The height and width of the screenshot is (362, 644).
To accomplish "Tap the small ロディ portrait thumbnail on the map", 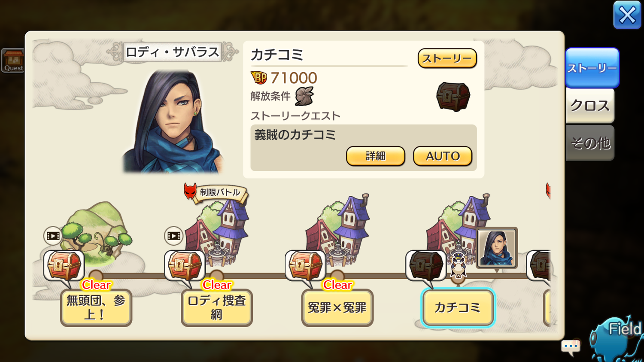I will click(497, 248).
